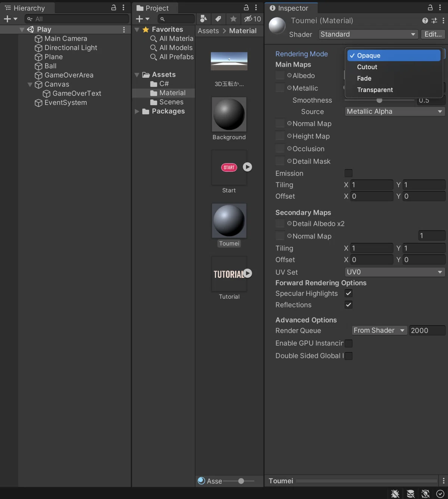Click the Hierarchy panel lock icon
The image size is (448, 499).
(x=113, y=7)
